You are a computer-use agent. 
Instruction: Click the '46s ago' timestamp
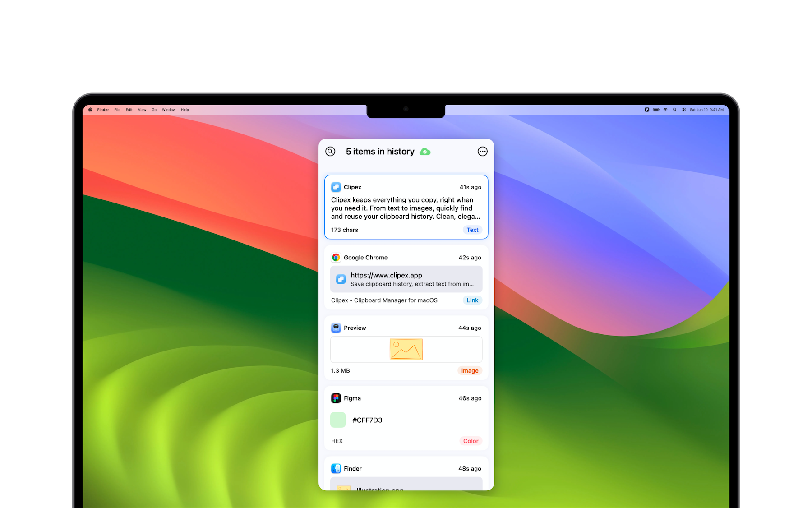[470, 398]
